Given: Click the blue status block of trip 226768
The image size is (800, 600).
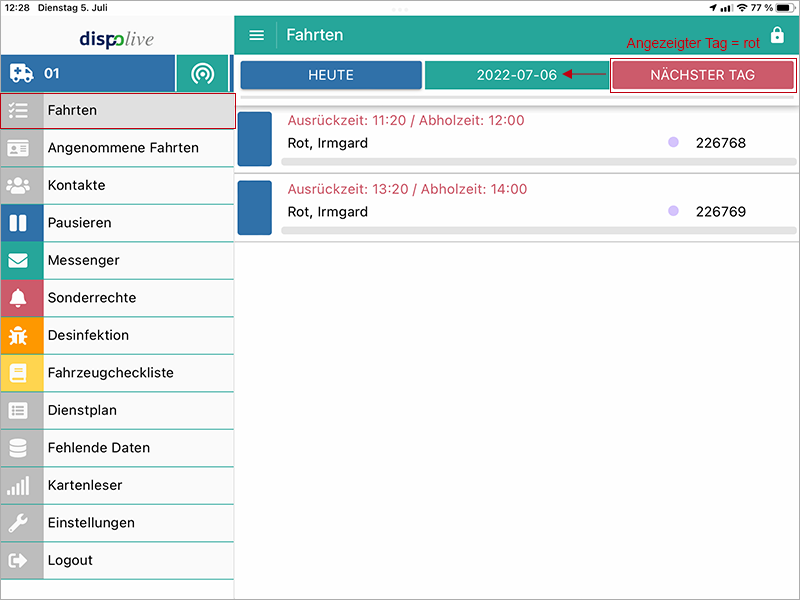Looking at the screenshot, I should coord(255,139).
